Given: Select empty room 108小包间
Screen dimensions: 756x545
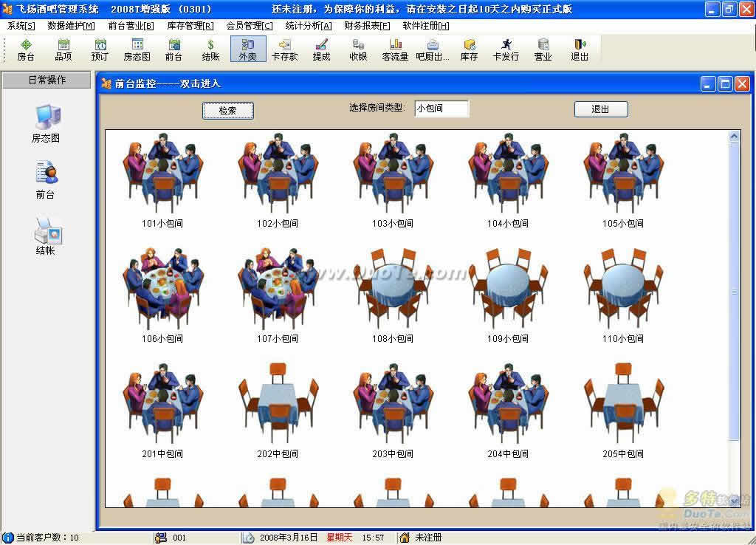Looking at the screenshot, I should click(393, 295).
